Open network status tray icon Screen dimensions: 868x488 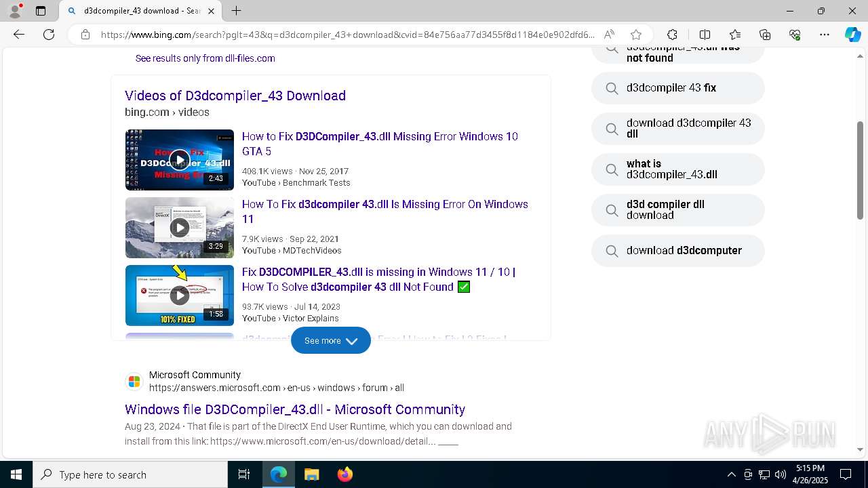764,474
